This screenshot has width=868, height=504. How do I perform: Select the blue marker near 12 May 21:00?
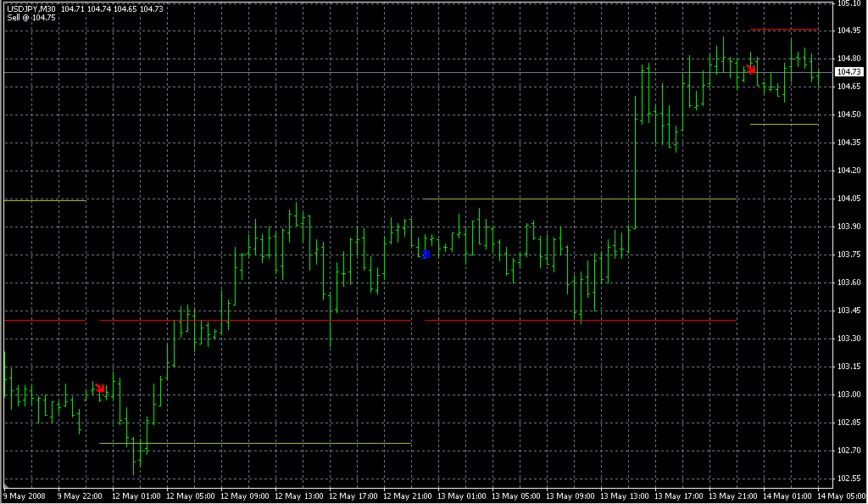coord(426,254)
